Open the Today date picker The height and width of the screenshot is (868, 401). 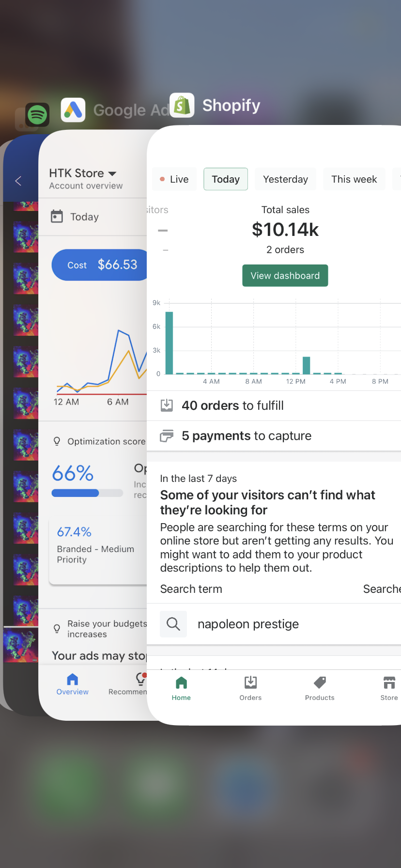point(75,217)
